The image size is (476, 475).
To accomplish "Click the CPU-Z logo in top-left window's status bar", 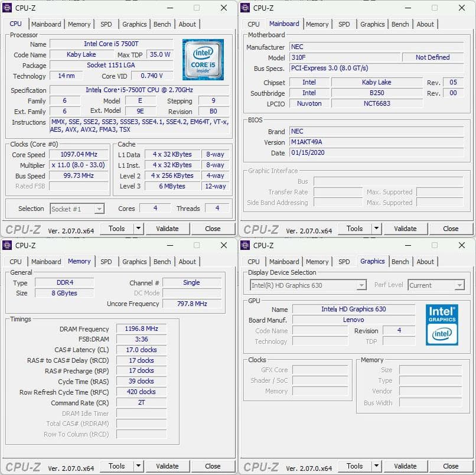I will click(x=22, y=229).
